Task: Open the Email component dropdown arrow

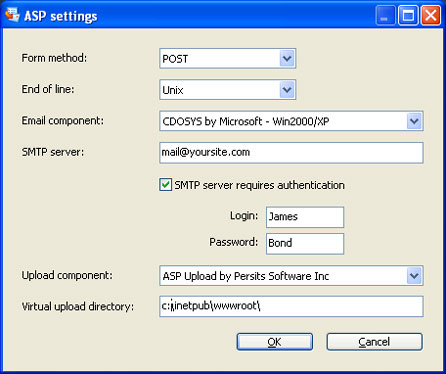Action: click(414, 121)
